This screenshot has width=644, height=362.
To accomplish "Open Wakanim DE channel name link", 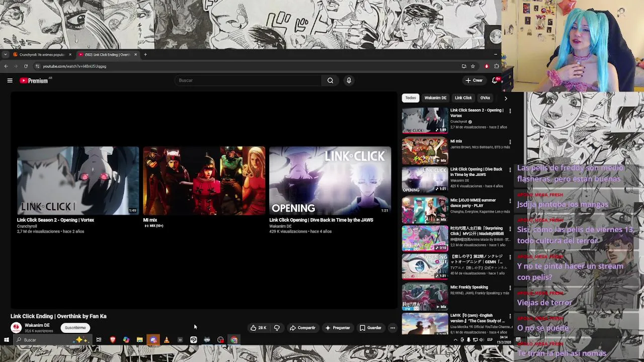I will tap(37, 325).
